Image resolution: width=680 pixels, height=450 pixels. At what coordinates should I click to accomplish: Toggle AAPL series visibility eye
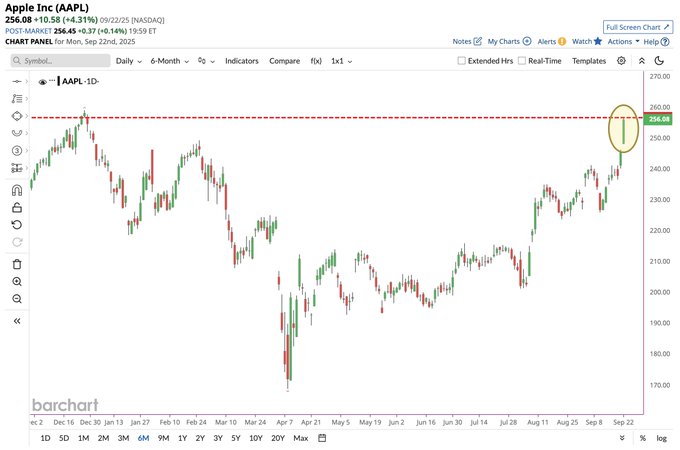pos(42,82)
